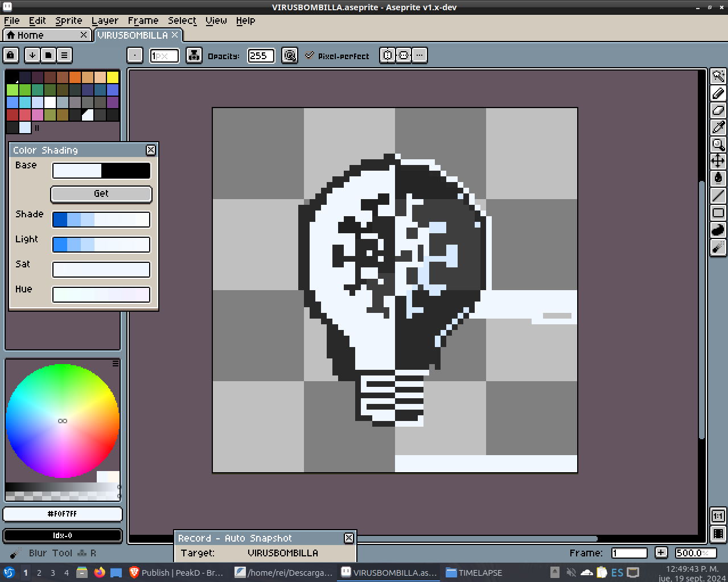Toggle the timeline visibility icon

click(x=718, y=534)
